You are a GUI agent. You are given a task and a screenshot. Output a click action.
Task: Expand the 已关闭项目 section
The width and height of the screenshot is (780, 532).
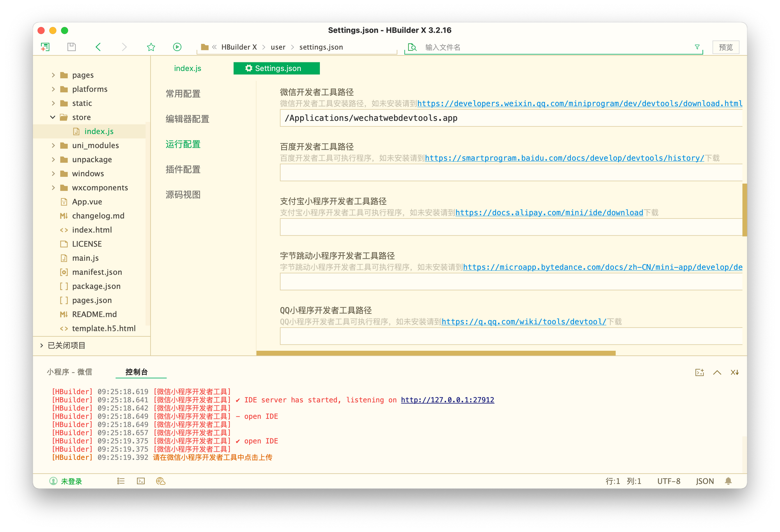[41, 345]
